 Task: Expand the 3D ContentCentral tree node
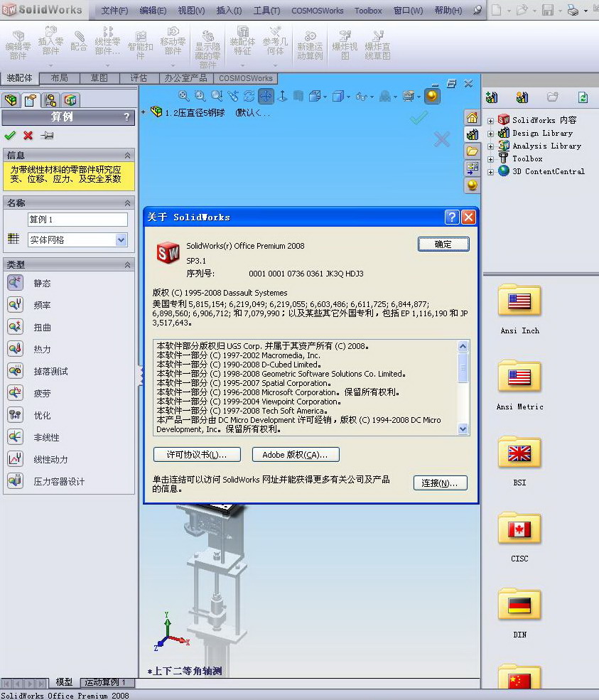click(490, 172)
